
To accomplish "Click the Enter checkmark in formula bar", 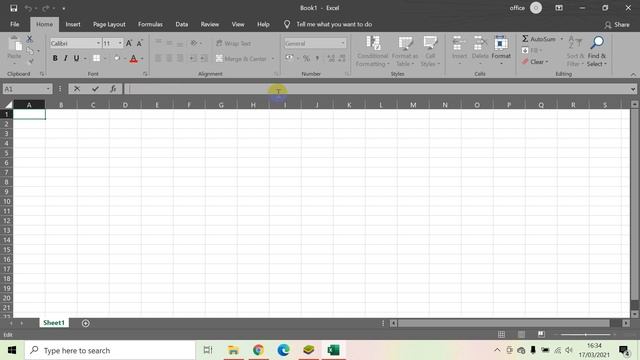I will pos(95,89).
